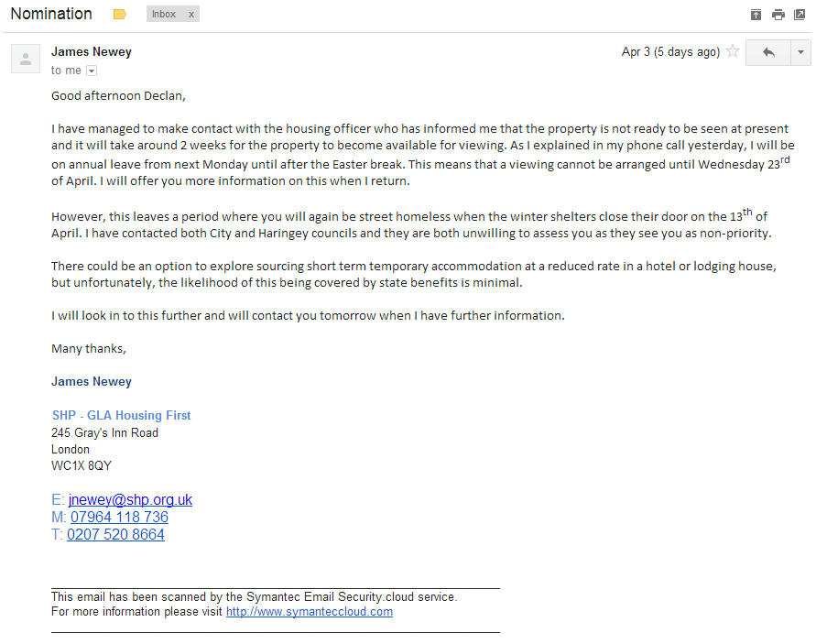Screen dimensions: 816x644
Task: Star this message from James Newey
Action: tap(733, 51)
